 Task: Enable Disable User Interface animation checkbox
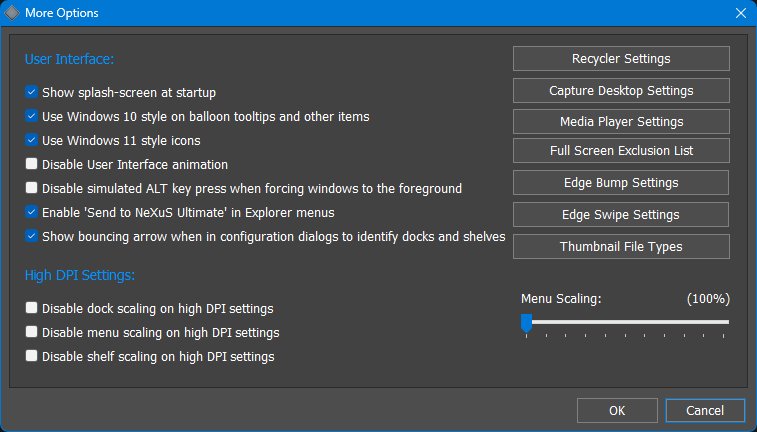[31, 164]
